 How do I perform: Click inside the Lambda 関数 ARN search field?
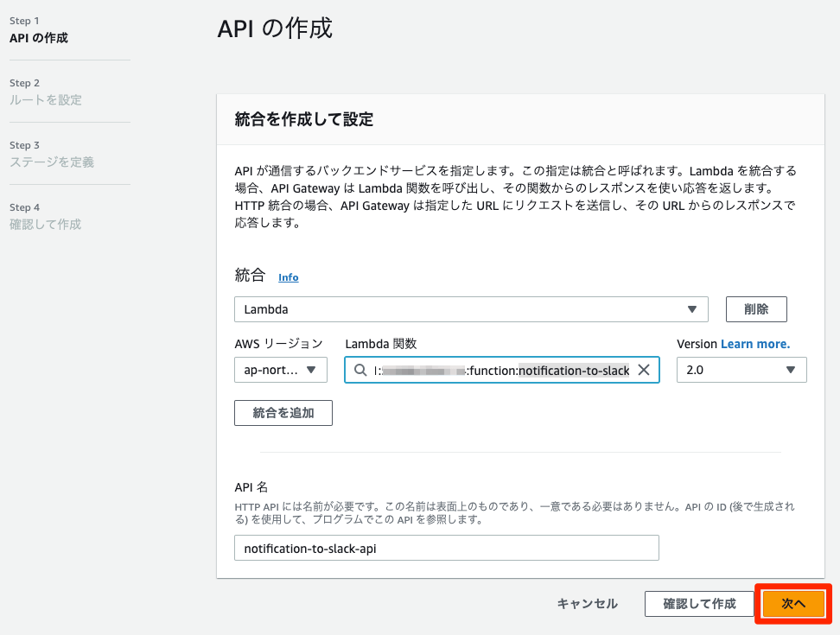pyautogui.click(x=501, y=370)
